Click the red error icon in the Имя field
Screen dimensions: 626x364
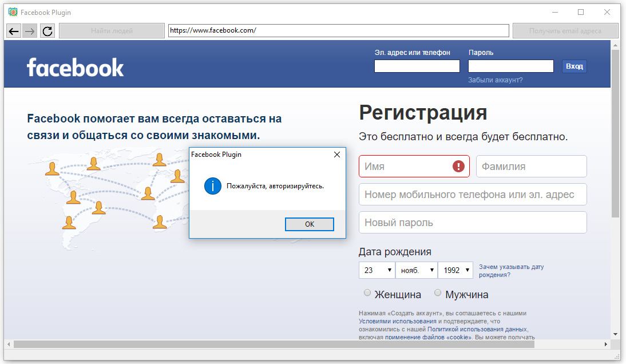458,166
